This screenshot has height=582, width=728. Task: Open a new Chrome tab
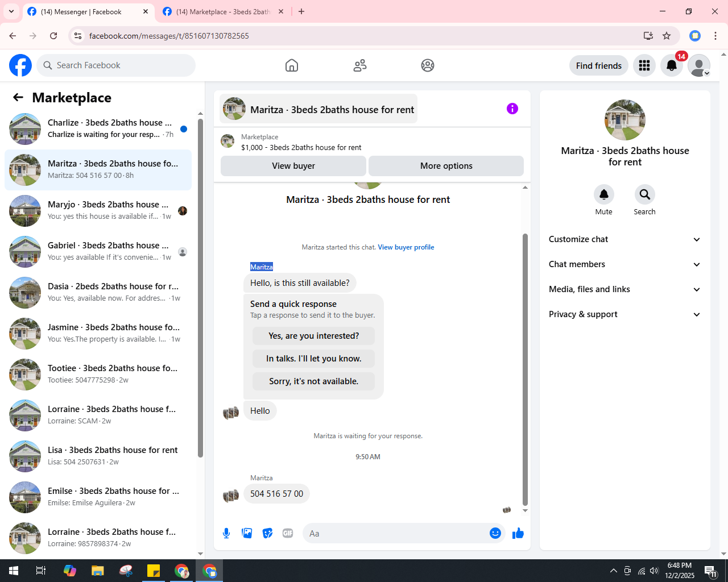click(301, 11)
